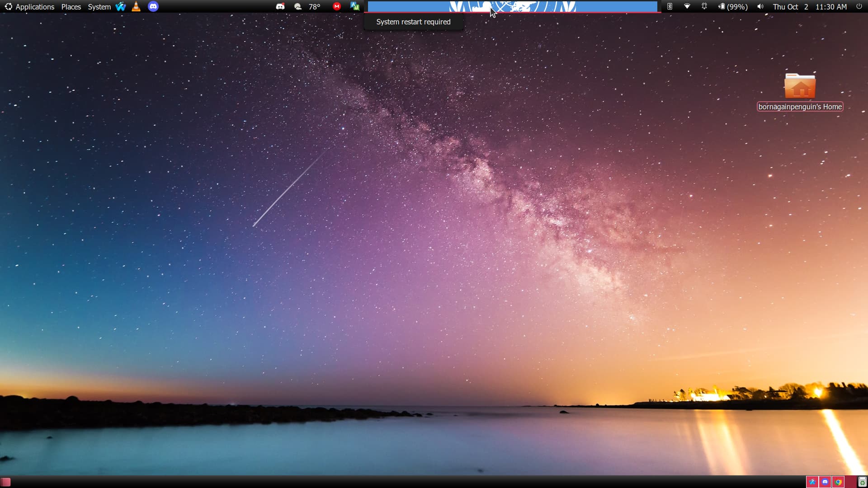The image size is (868, 488).
Task: Open the Places menu
Action: pos(71,7)
